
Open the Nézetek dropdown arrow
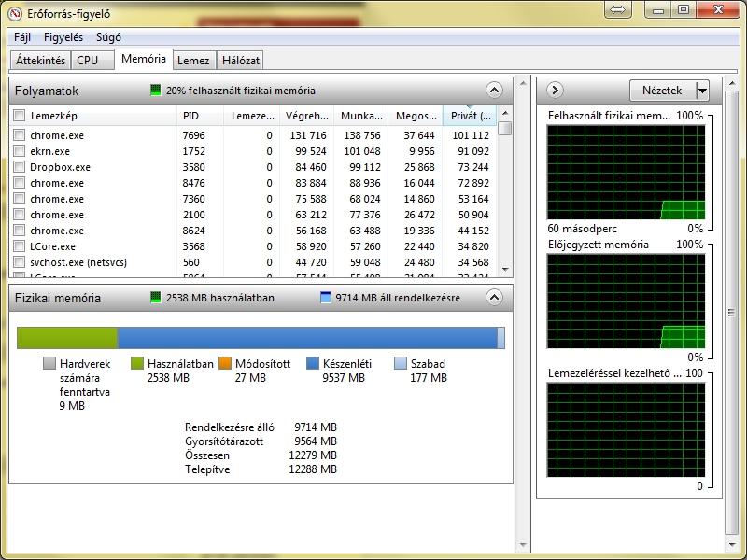point(703,90)
